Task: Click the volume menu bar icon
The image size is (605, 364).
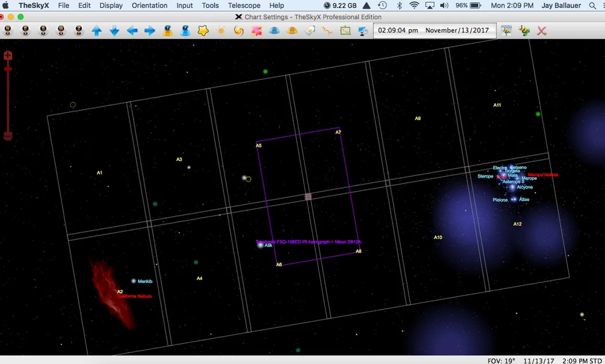Action: pos(444,5)
